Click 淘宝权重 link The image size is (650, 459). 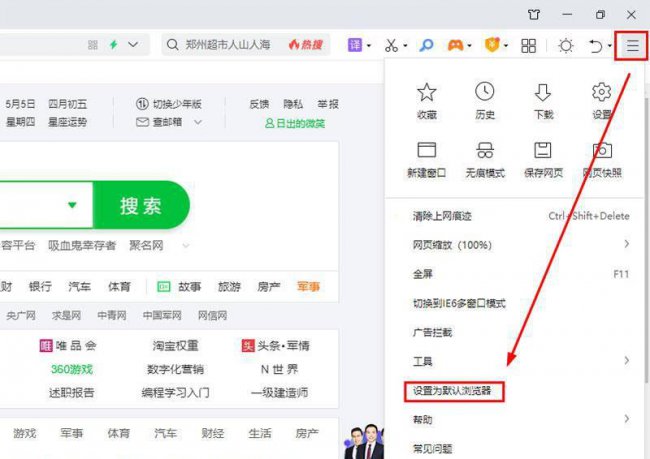pos(175,345)
